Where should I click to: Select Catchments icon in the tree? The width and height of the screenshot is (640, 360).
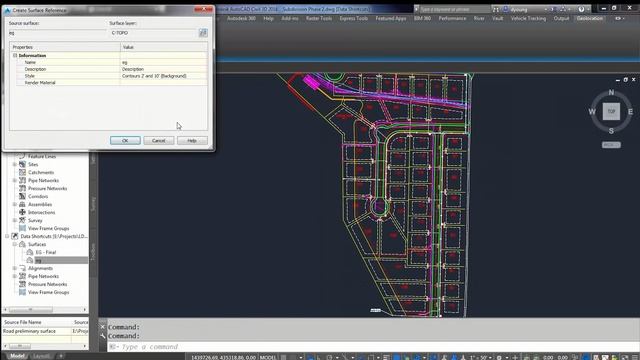point(22,172)
